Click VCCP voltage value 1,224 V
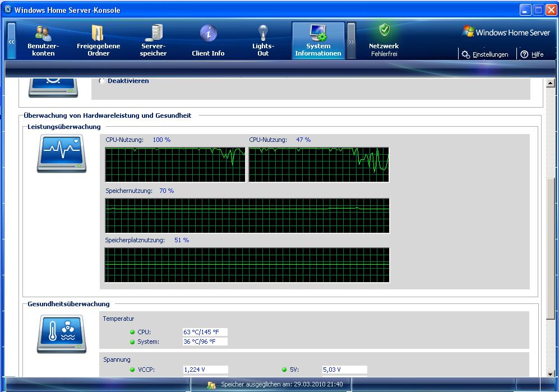Viewport: 559px width, 392px height. 206,370
